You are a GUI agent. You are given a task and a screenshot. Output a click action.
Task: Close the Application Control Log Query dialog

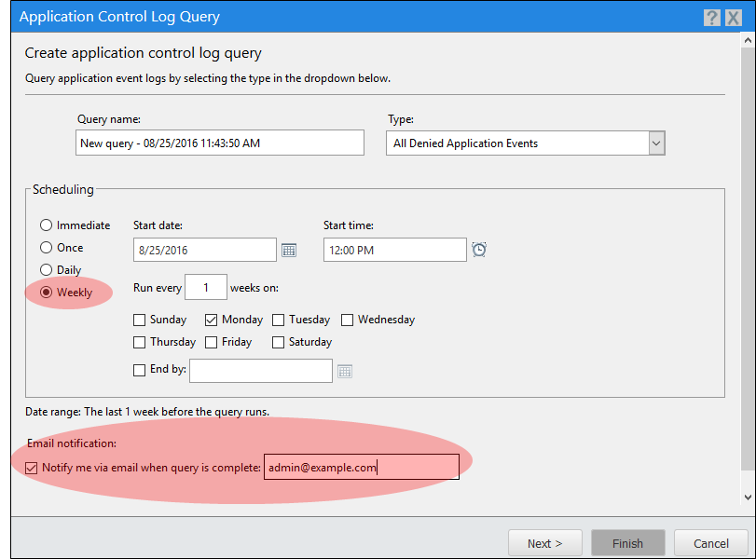point(733,18)
